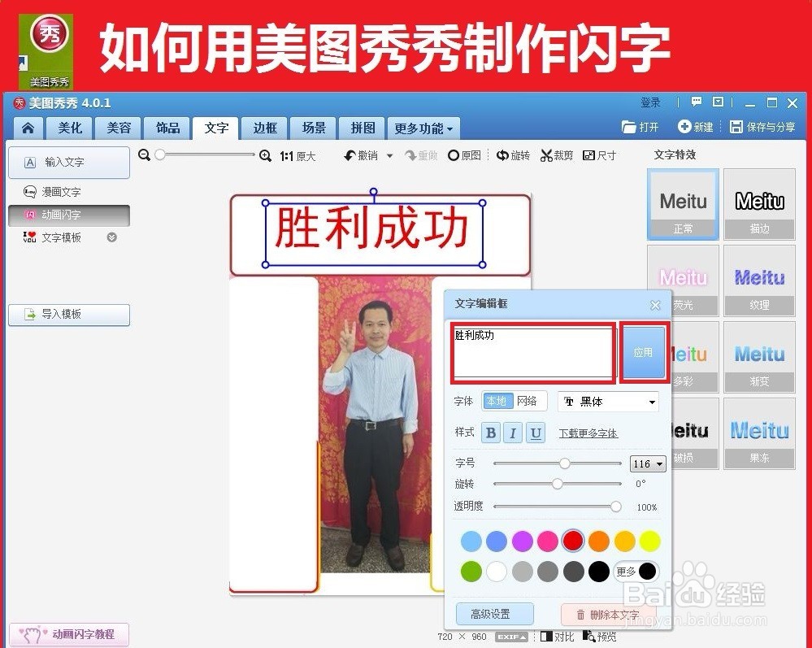Open the 裁剪 crop tool
The height and width of the screenshot is (648, 812).
click(557, 155)
